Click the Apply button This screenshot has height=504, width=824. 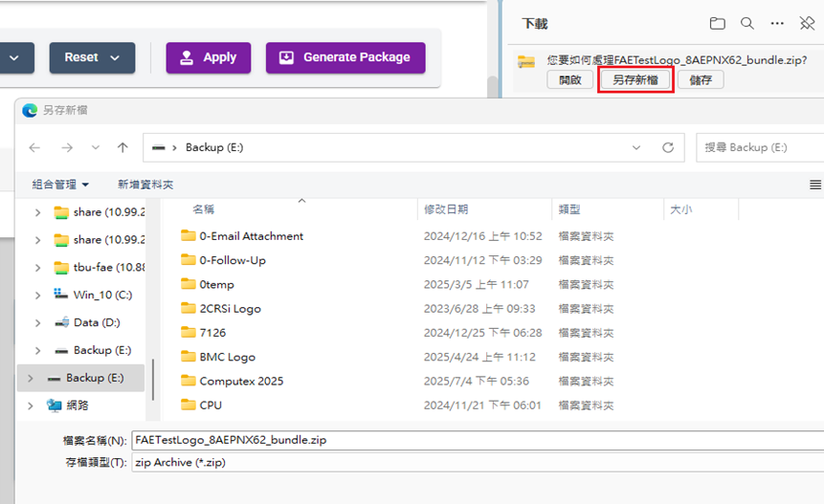[208, 57]
